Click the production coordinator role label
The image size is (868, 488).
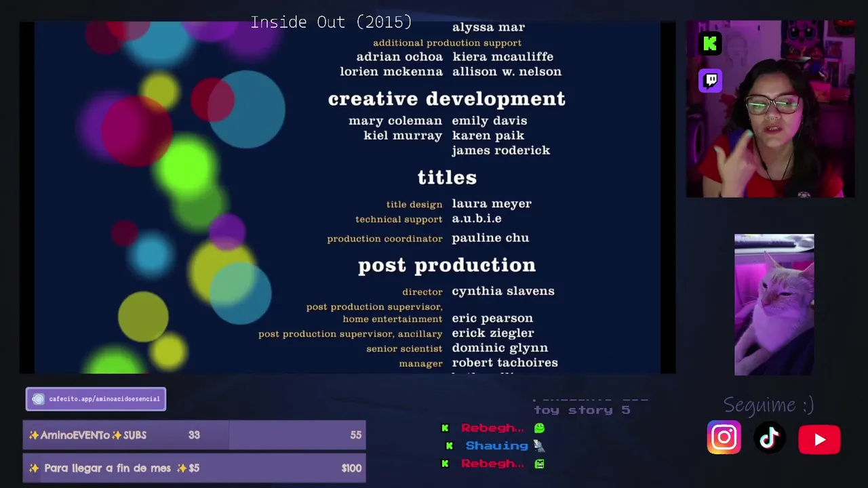pyautogui.click(x=384, y=239)
